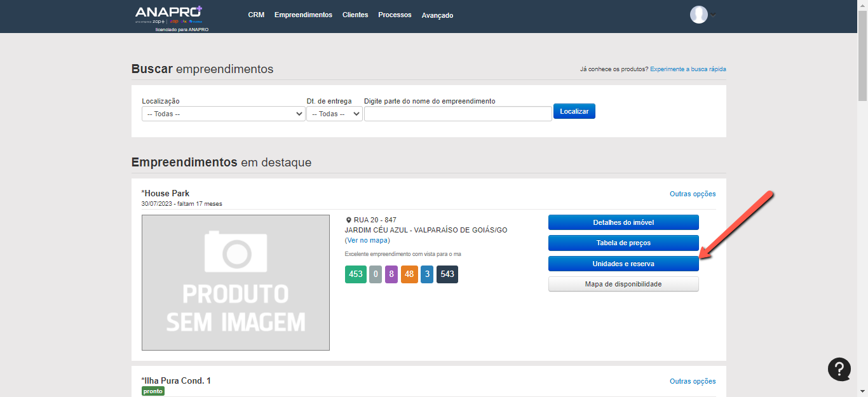The image size is (868, 397).
Task: Open the CRM menu
Action: click(256, 15)
